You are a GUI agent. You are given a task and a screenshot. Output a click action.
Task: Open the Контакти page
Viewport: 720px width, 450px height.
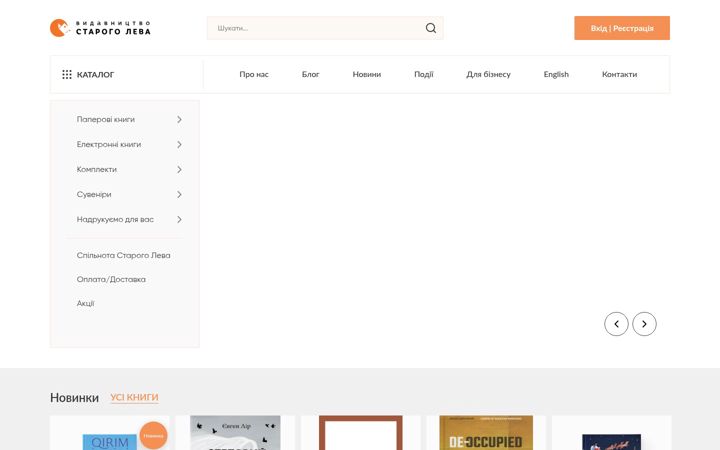(619, 74)
